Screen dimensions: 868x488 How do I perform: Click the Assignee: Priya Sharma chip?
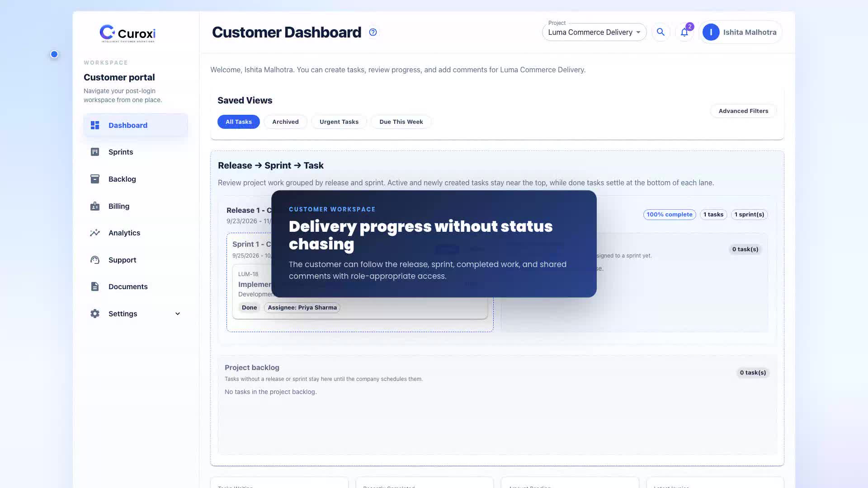302,307
